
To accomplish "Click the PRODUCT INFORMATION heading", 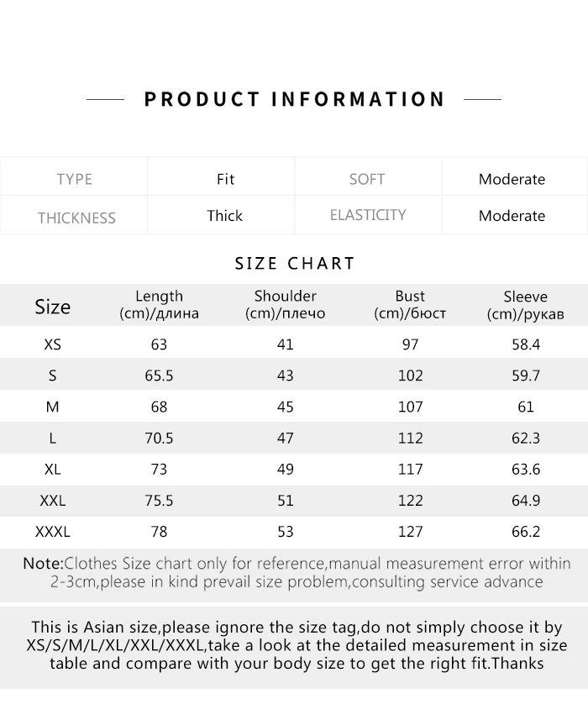I will pos(294,99).
